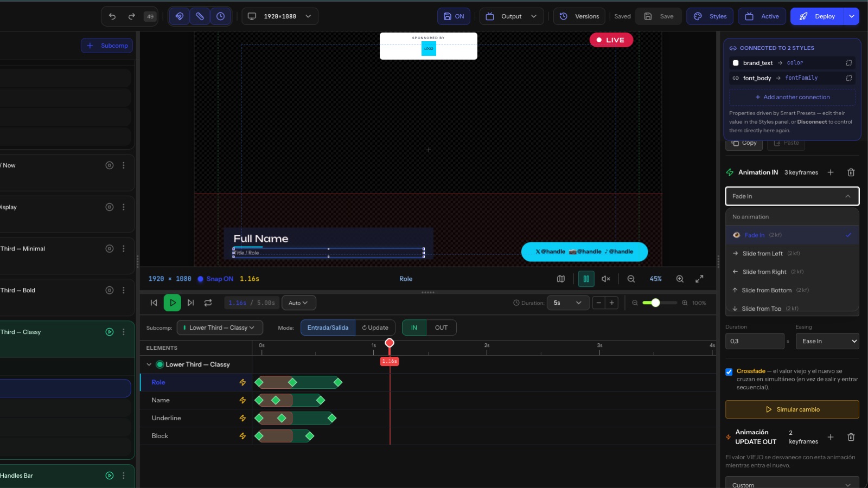Click the mute speaker icon
The image size is (868, 488).
(x=606, y=279)
